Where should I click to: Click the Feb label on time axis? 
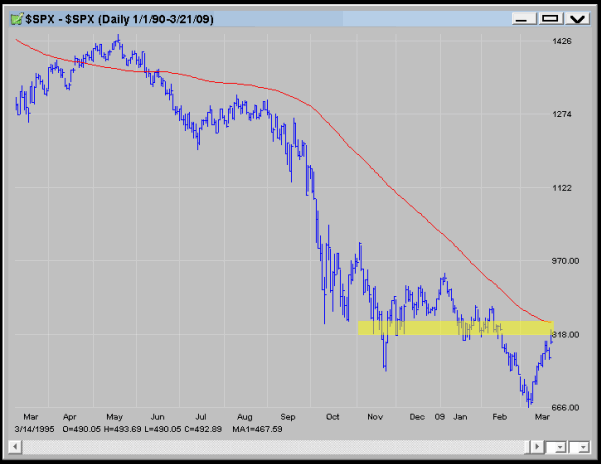(499, 417)
